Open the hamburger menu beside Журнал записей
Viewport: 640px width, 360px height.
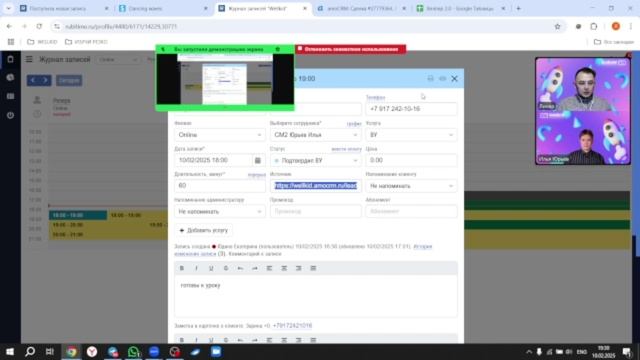point(29,60)
